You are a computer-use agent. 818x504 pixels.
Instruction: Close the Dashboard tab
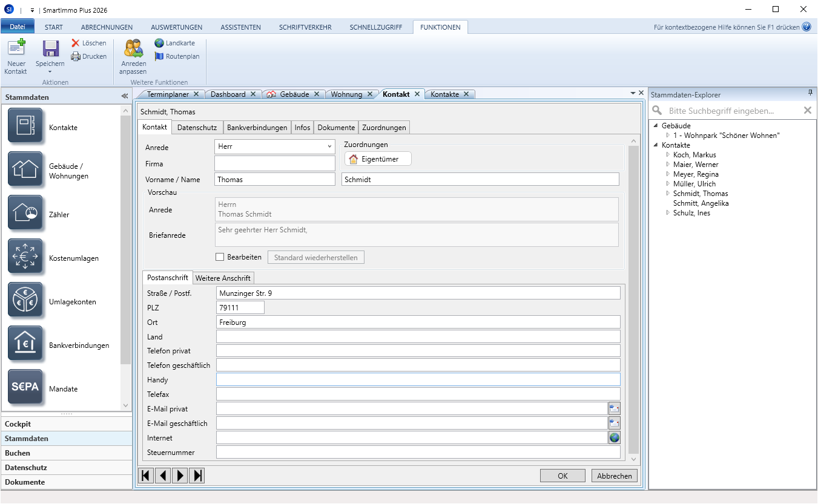pyautogui.click(x=253, y=94)
